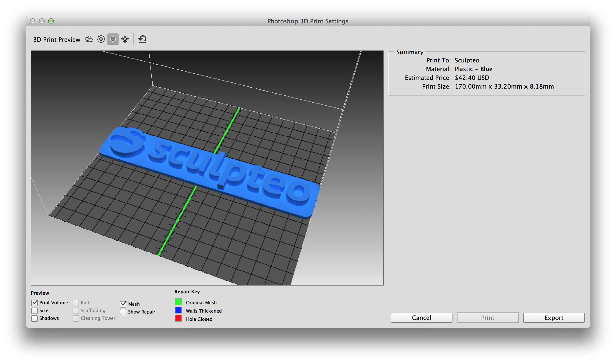Toggle the Cleaning Tower checkbox

tap(76, 318)
